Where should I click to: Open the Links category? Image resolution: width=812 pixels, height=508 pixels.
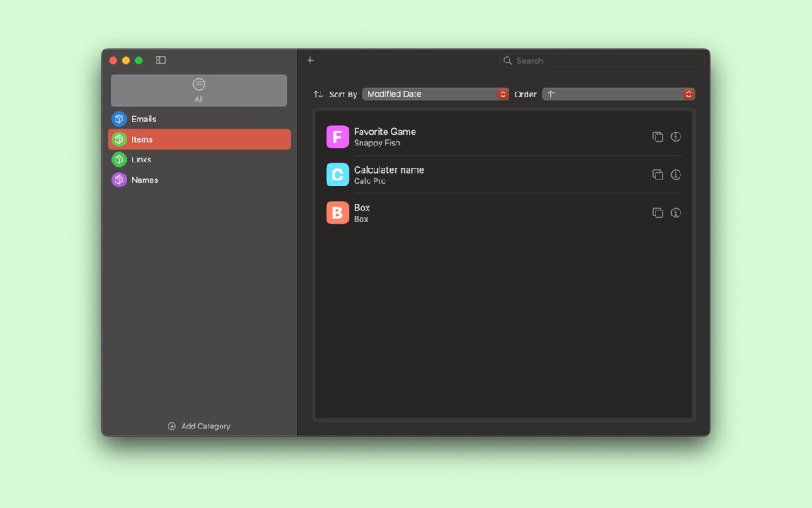[x=199, y=160]
